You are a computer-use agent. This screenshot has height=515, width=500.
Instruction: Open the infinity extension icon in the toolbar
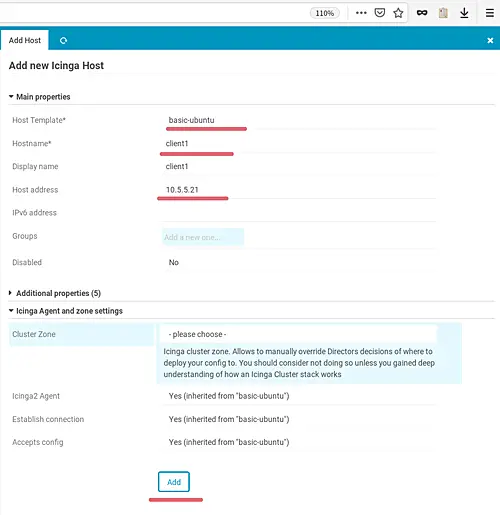pos(422,13)
